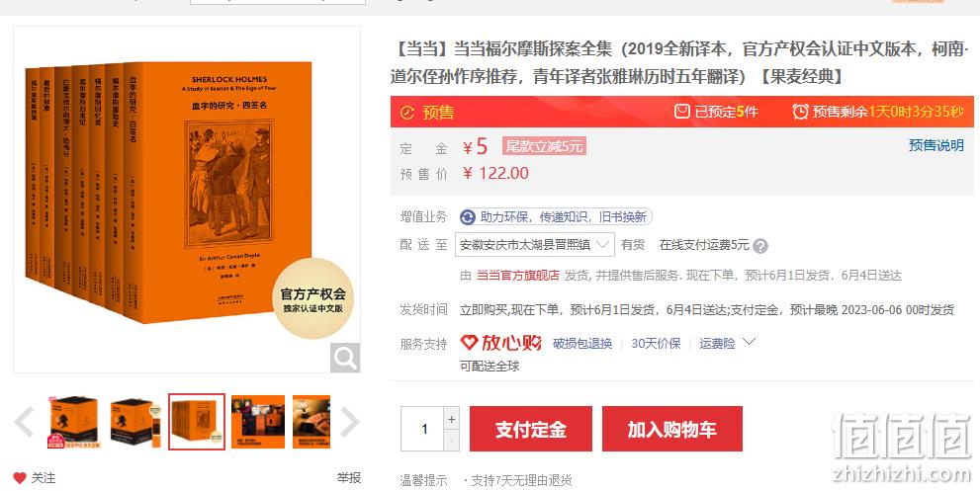Show next thumbnails with right arrow
Viewport: 980px width, 491px height.
click(x=350, y=422)
